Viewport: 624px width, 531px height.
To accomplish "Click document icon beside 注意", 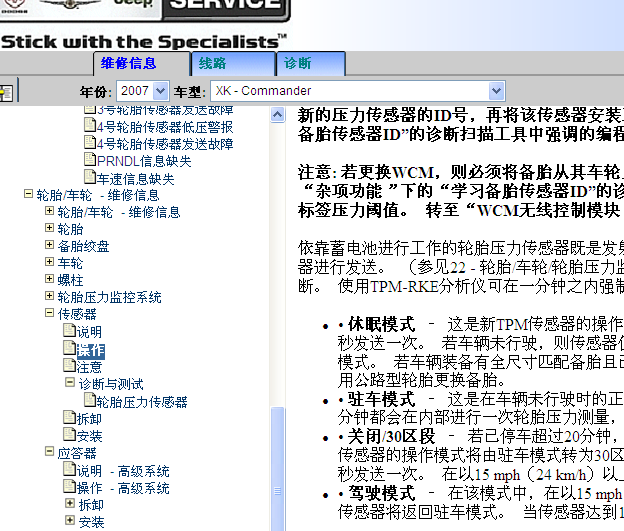I will tap(69, 365).
